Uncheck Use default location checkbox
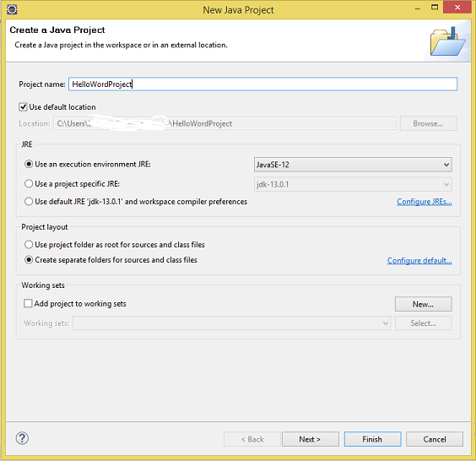This screenshot has width=476, height=461. click(23, 107)
